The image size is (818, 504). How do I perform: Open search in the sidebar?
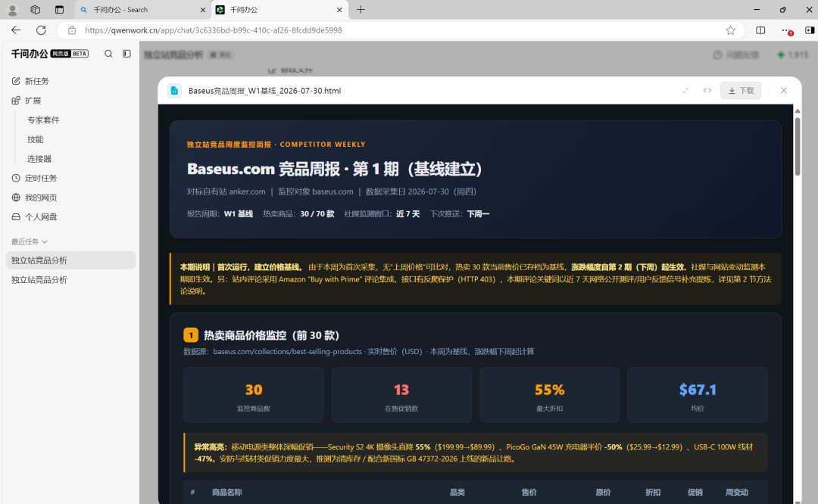click(108, 54)
